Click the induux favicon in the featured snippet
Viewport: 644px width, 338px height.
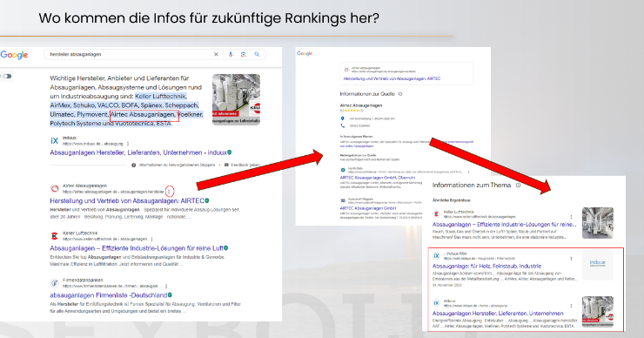(55, 140)
